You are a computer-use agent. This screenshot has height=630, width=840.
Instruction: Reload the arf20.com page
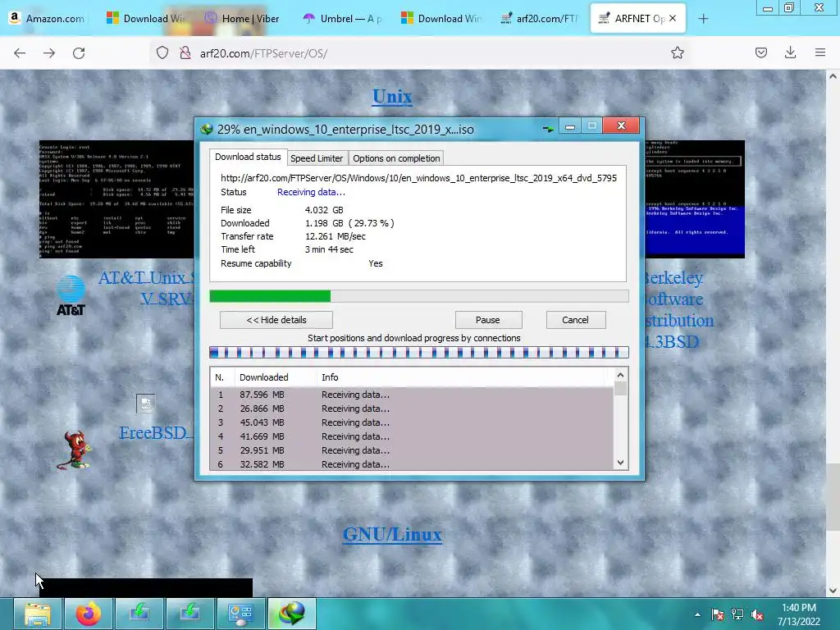pos(79,53)
